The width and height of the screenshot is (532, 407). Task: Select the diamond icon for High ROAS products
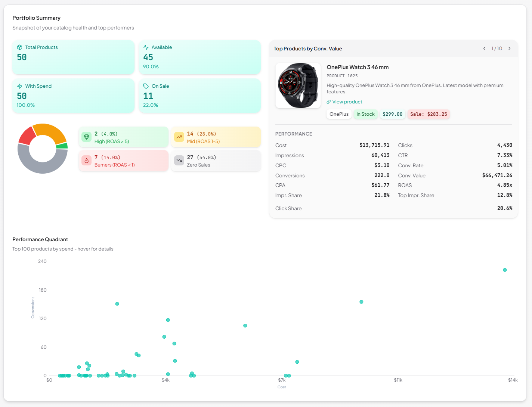[x=86, y=137]
